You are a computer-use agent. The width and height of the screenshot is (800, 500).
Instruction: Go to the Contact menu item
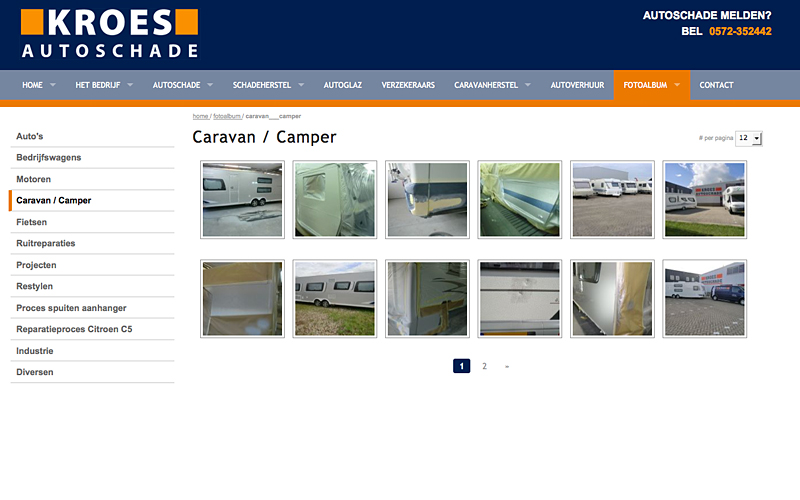pos(716,85)
